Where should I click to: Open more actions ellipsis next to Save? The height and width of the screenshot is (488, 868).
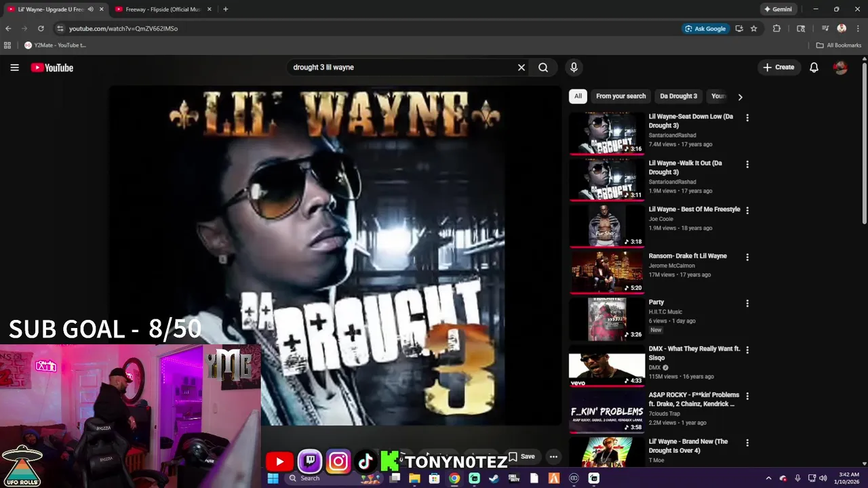point(553,456)
